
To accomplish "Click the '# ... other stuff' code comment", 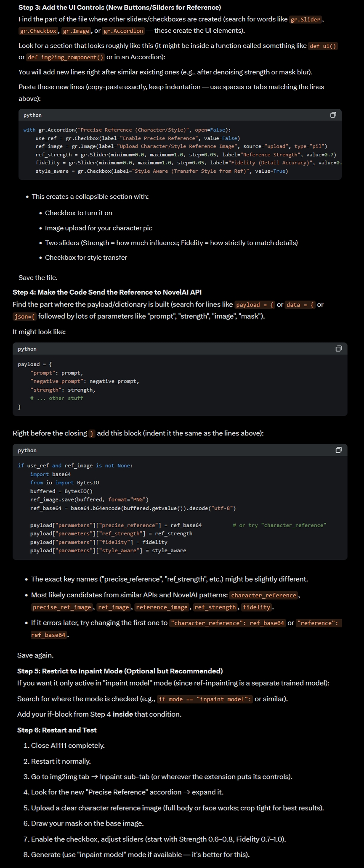I will pos(56,398).
